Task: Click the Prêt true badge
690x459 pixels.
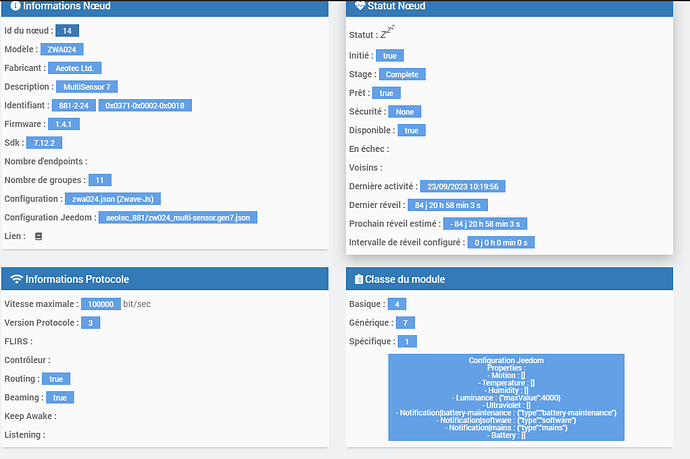Action: 386,93
